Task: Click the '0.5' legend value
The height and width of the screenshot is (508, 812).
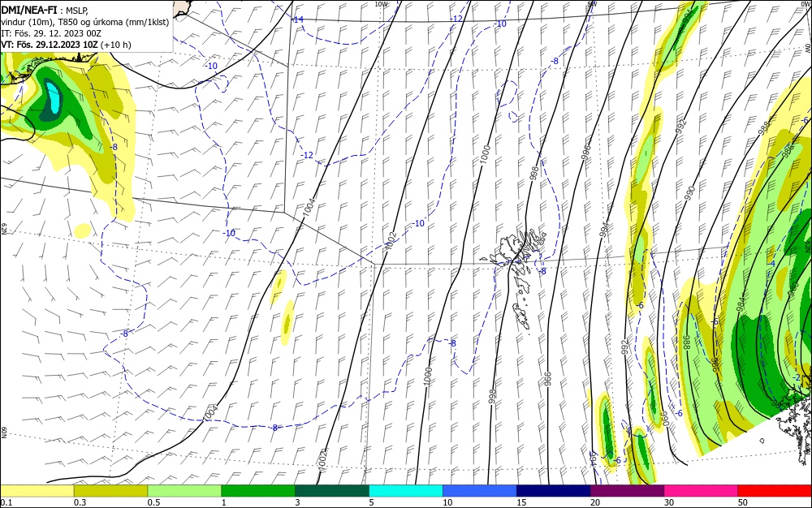Action: click(x=153, y=502)
